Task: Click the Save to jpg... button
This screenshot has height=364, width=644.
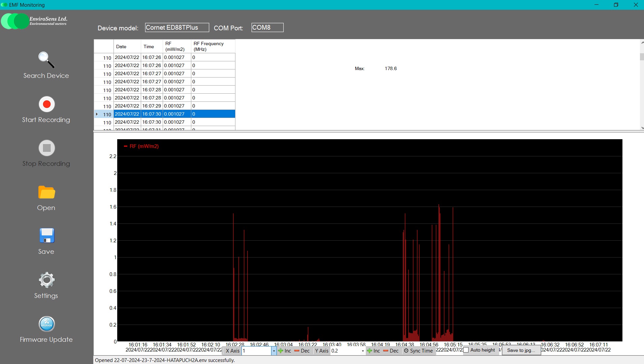Action: coord(521,350)
